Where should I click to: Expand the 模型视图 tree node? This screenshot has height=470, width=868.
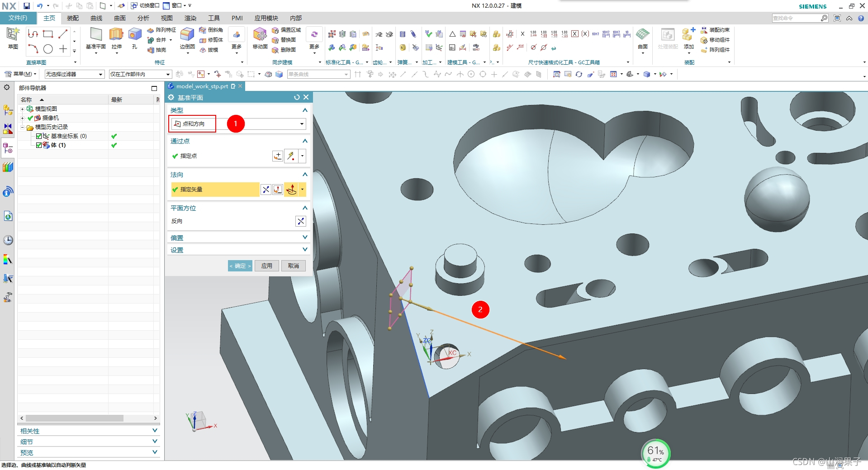point(22,109)
